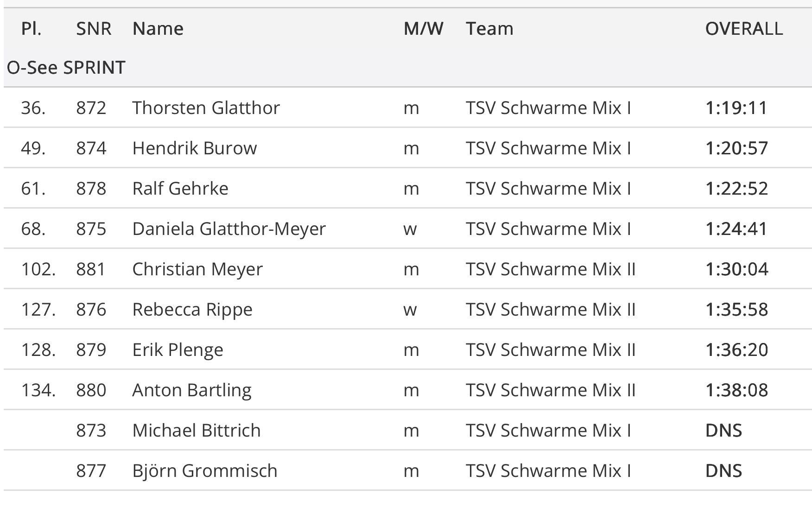Open Erik Plenge's result row
Viewport: 812px width, 514px height.
click(178, 350)
